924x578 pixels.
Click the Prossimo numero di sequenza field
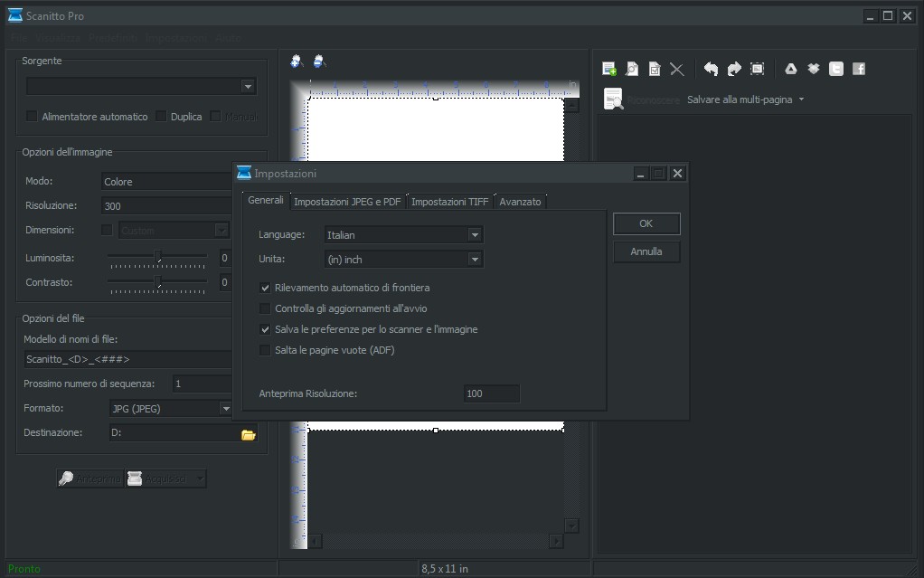click(203, 384)
